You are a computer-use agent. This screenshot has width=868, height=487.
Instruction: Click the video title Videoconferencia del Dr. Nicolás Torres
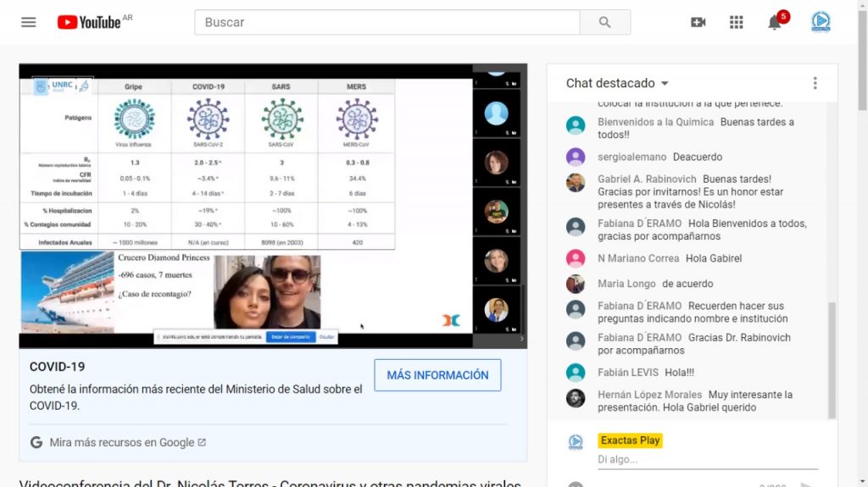pos(270,483)
